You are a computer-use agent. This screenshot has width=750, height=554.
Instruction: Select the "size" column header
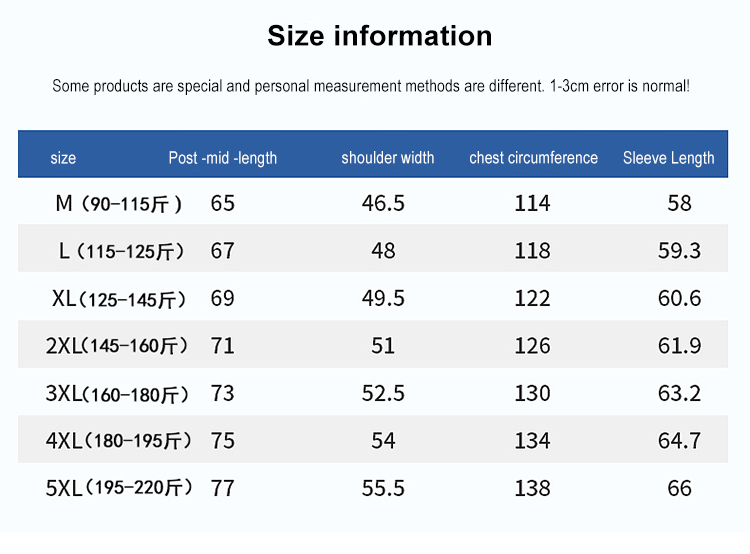63,158
